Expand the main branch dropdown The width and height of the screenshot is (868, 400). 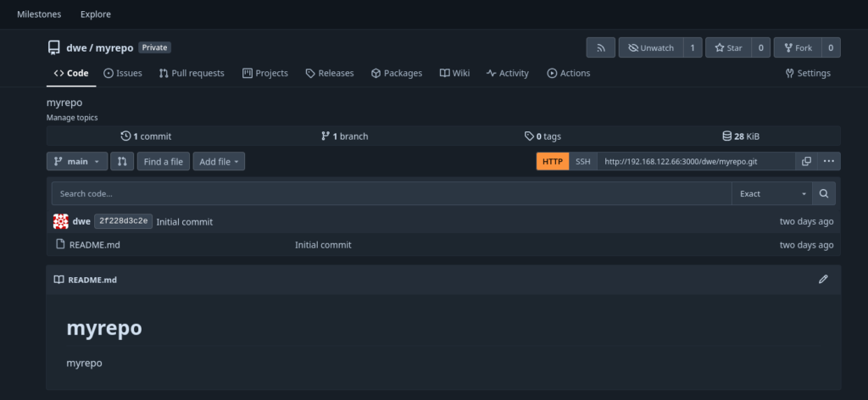point(77,161)
